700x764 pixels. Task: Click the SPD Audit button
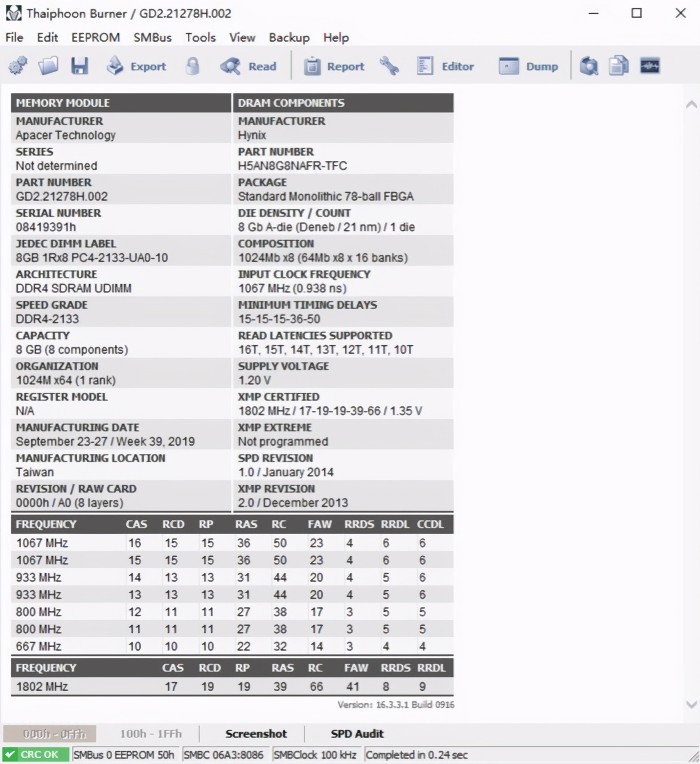(357, 733)
